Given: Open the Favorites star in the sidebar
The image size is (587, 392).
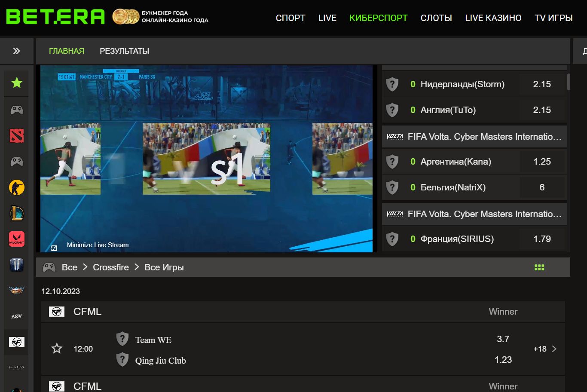Looking at the screenshot, I should 17,83.
